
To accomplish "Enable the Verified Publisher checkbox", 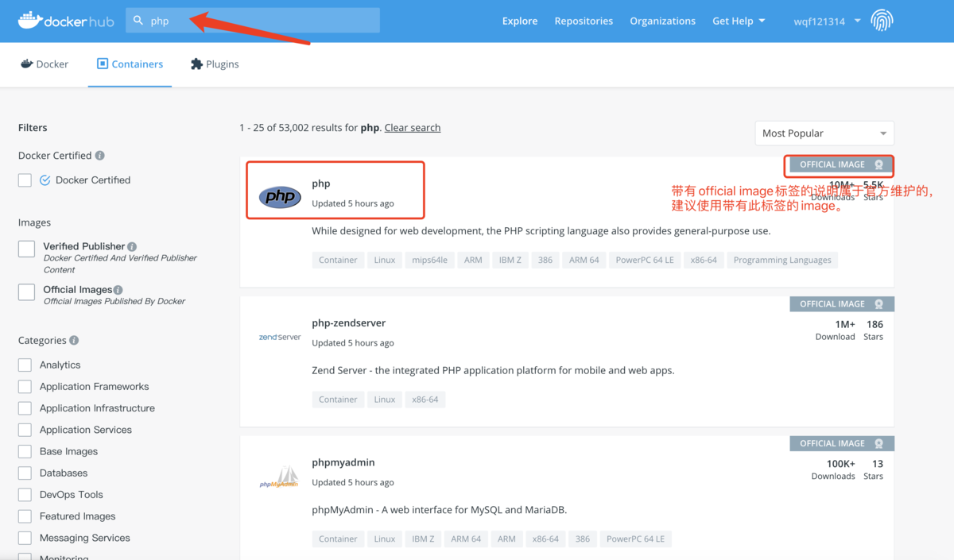I will (x=26, y=249).
